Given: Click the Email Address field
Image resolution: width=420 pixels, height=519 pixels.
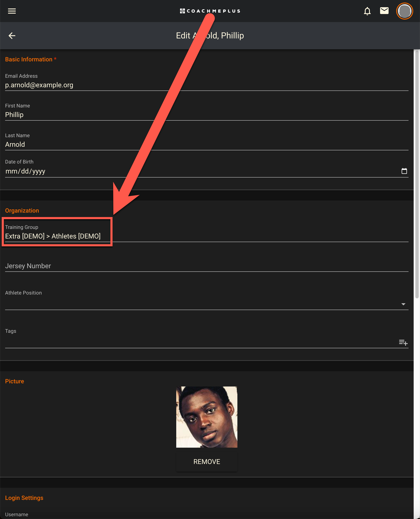Looking at the screenshot, I should coord(206,85).
